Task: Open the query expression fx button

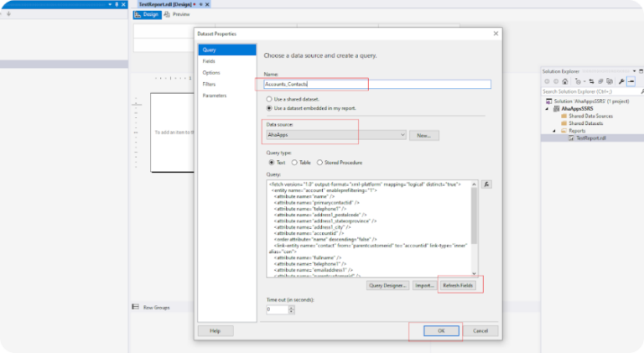Action: [486, 184]
